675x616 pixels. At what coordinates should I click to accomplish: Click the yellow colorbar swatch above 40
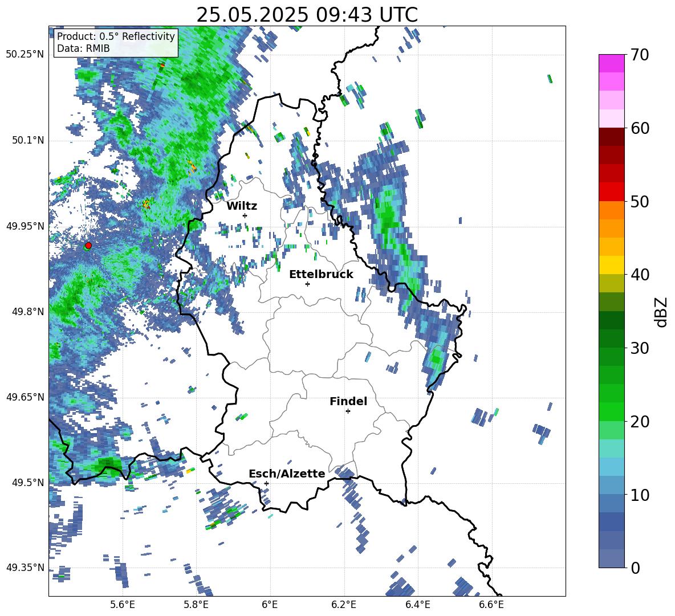pos(612,265)
